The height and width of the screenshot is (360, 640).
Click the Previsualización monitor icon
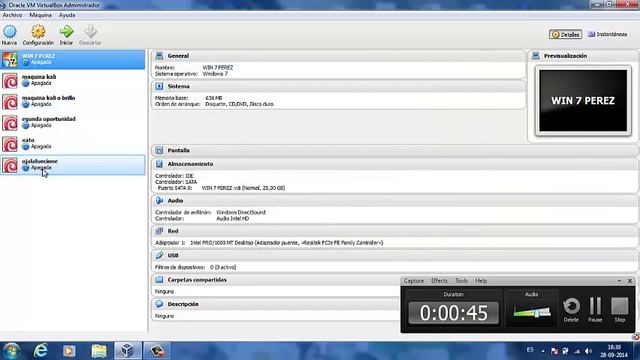pyautogui.click(x=536, y=56)
